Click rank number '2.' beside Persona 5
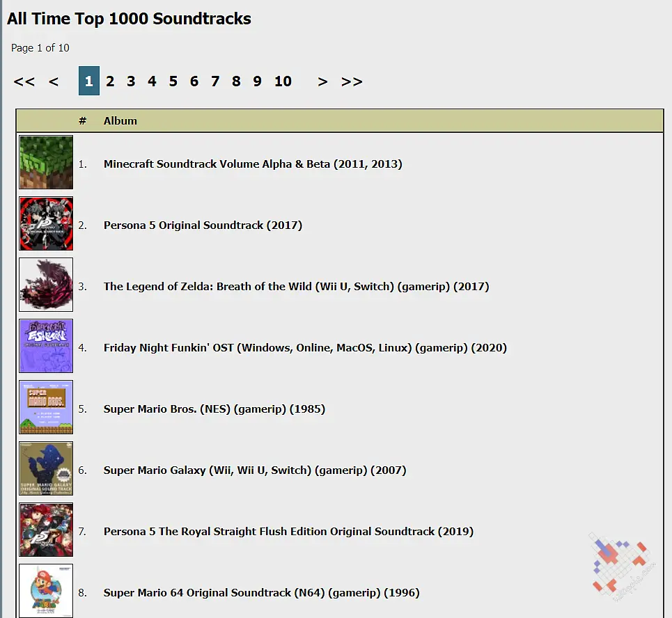 pos(82,225)
